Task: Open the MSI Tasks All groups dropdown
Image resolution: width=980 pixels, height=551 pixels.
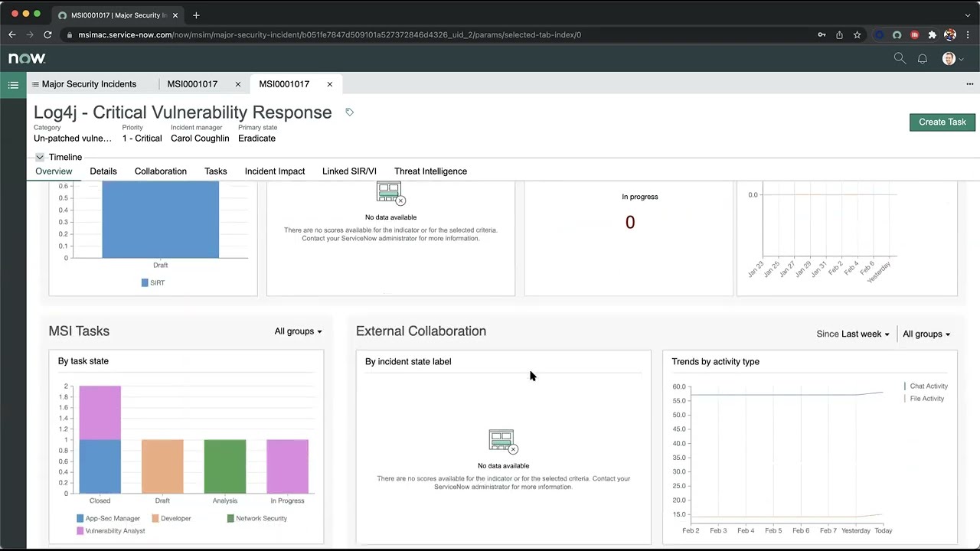Action: click(298, 331)
